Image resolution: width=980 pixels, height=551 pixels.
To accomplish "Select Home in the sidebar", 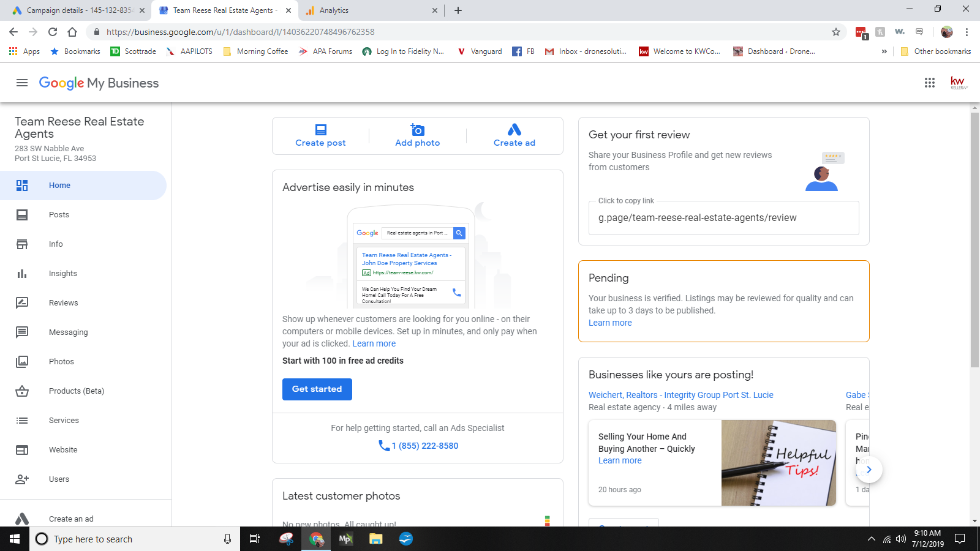I will point(83,186).
